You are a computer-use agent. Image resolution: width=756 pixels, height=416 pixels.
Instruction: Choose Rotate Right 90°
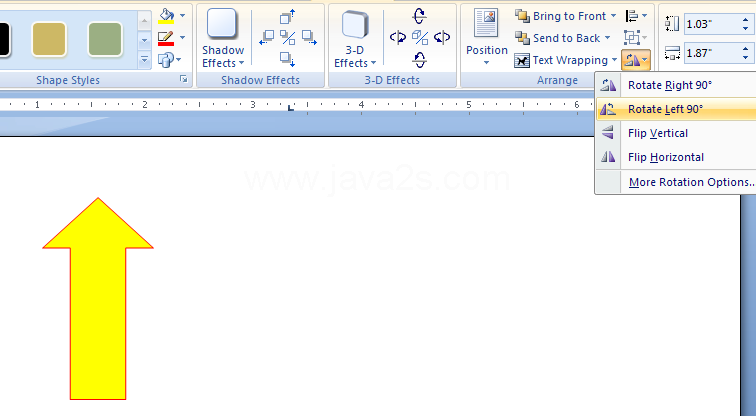point(676,85)
